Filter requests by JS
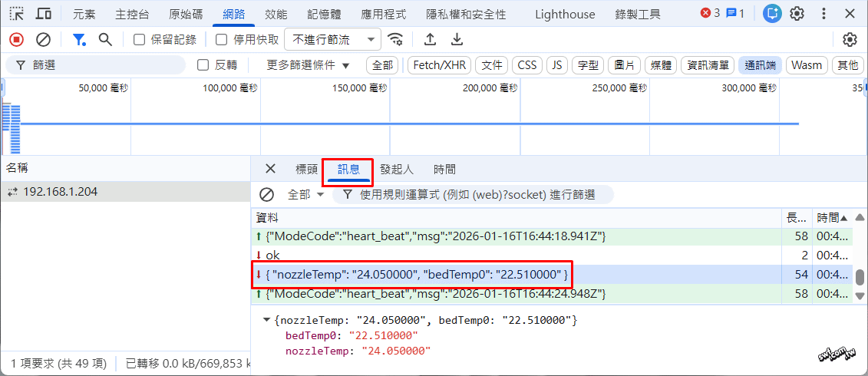This screenshot has height=376, width=868. 557,65
